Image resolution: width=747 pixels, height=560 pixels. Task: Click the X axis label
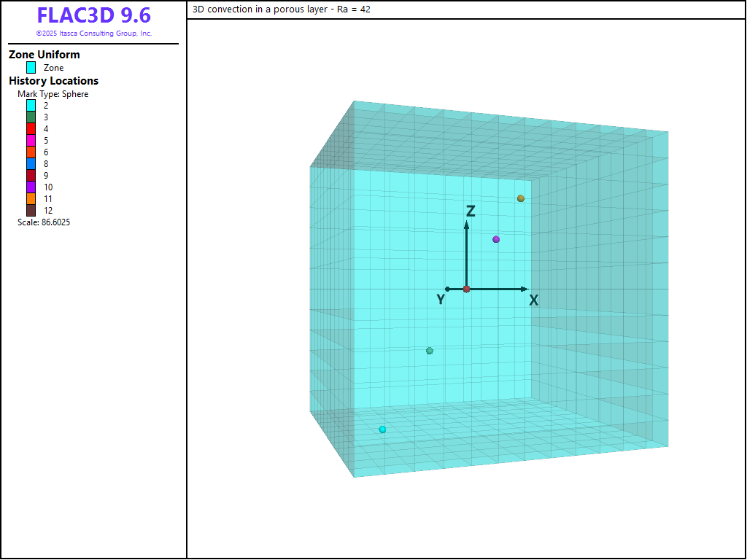tap(534, 300)
